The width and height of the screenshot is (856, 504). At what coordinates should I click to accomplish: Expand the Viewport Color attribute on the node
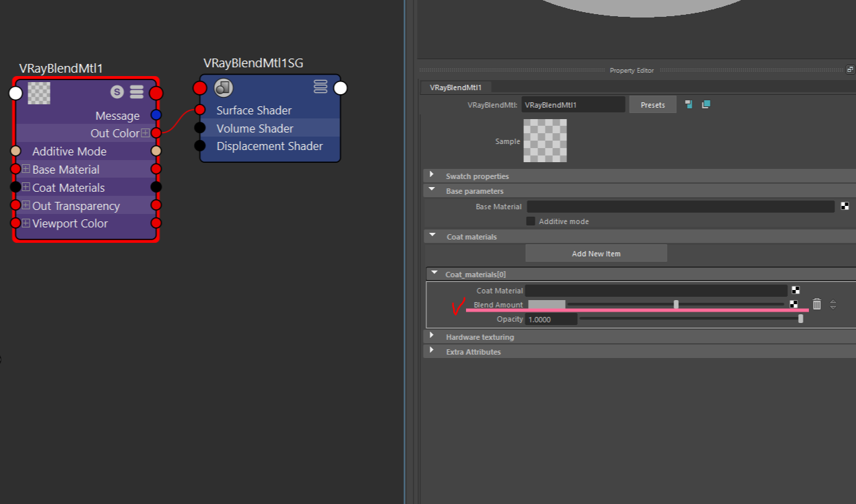(x=26, y=223)
